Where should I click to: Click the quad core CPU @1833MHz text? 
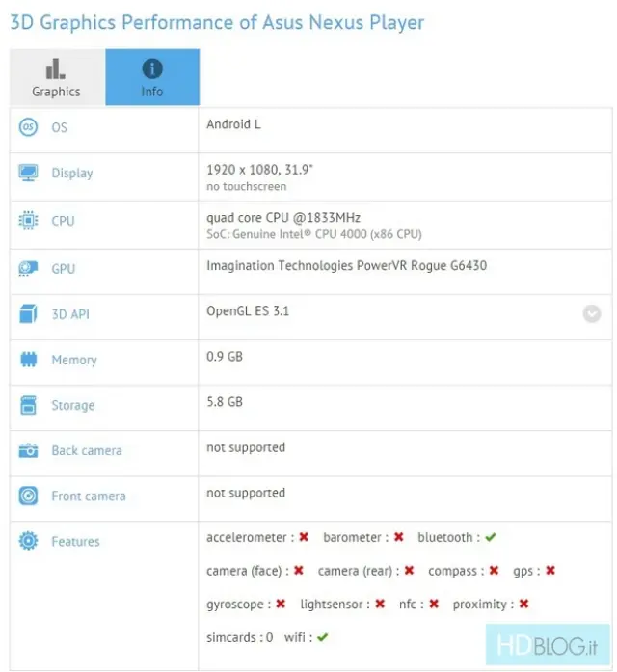[283, 217]
